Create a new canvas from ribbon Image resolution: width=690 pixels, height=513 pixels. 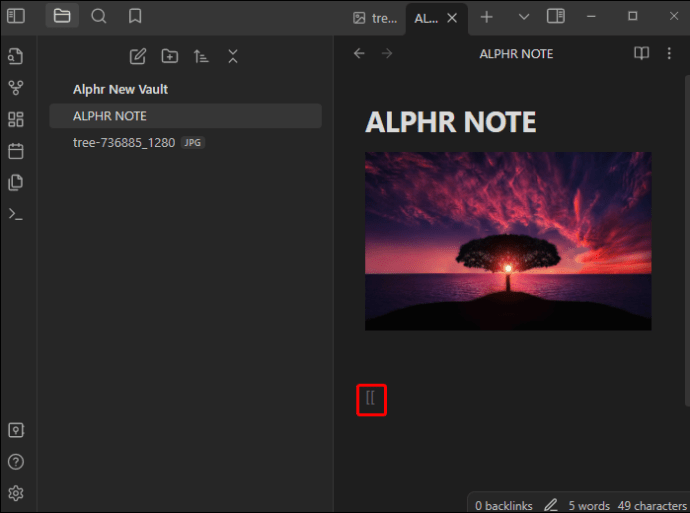click(x=16, y=119)
